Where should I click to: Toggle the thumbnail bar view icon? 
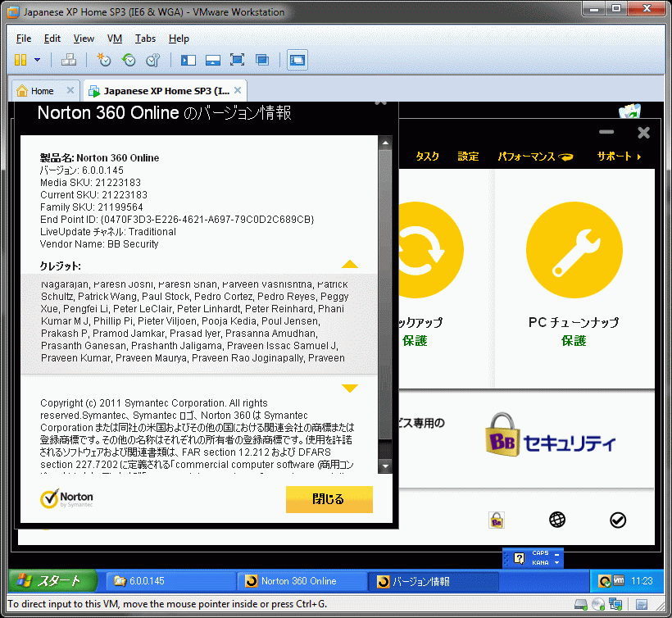[212, 60]
